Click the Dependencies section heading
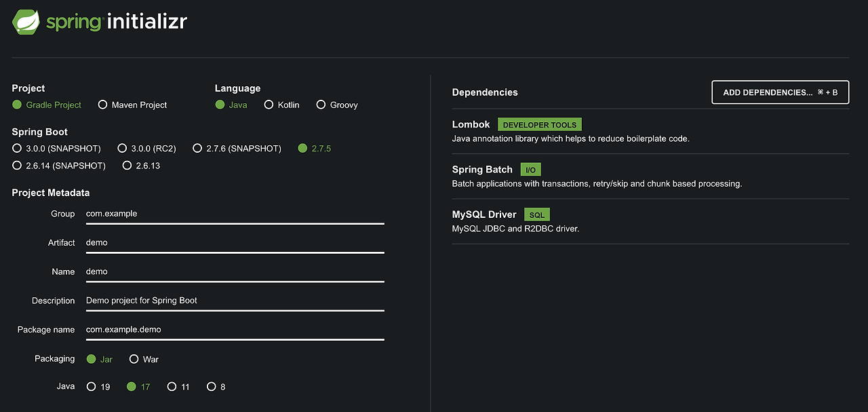 click(x=485, y=92)
